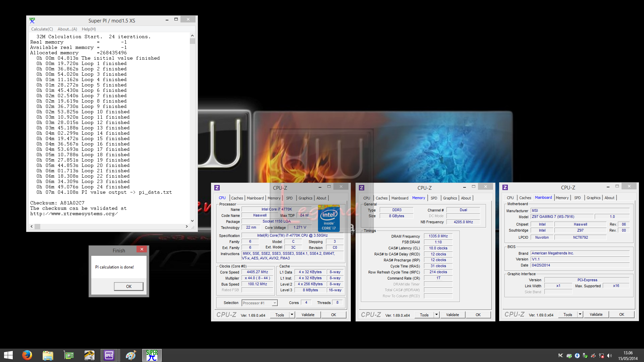644x362 pixels.
Task: Expand Tools dropdown arrow in first CPU-Z window
Action: (292, 315)
